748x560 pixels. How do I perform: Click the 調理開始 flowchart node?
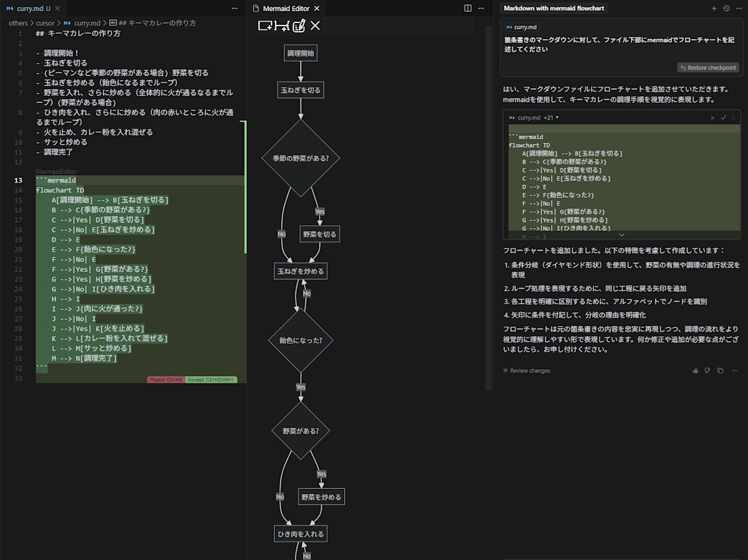[x=300, y=54]
